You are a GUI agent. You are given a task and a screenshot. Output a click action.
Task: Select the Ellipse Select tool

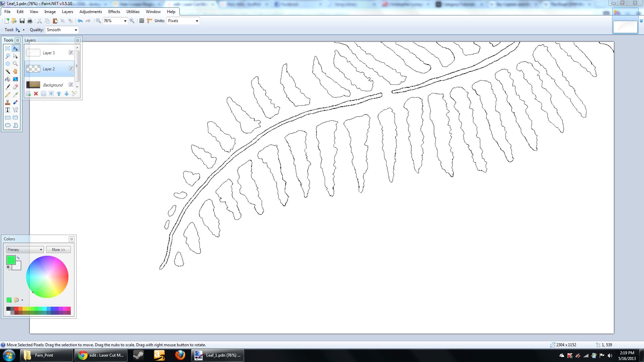[8, 64]
